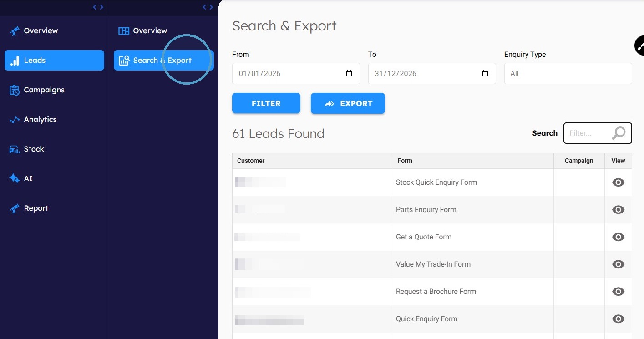Click the telescope icon beside Report

(x=15, y=208)
